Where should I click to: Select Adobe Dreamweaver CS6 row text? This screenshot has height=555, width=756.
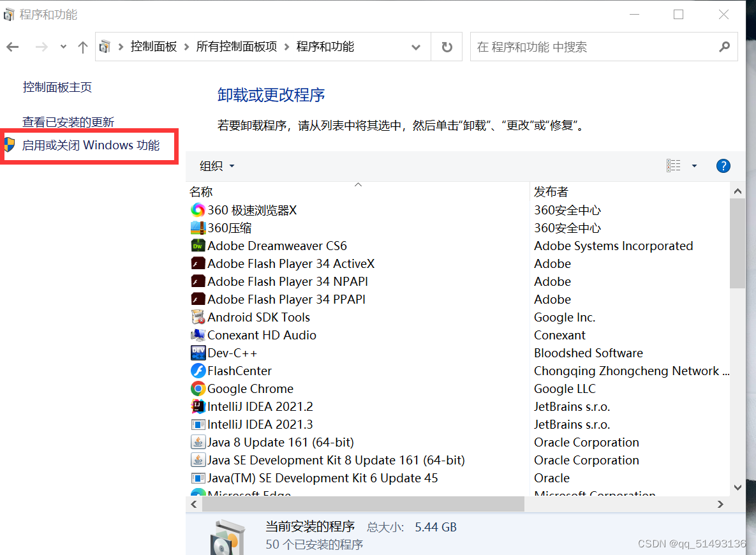[x=278, y=246]
